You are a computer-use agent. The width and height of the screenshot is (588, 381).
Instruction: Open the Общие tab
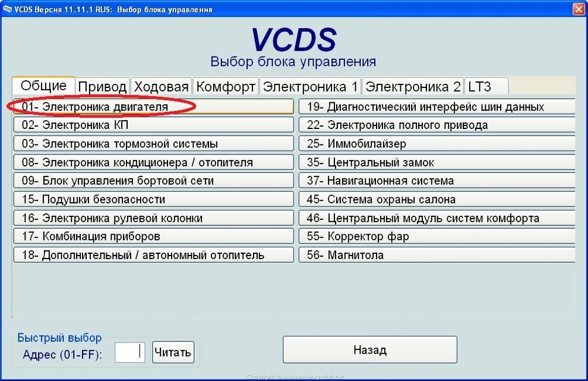click(43, 86)
